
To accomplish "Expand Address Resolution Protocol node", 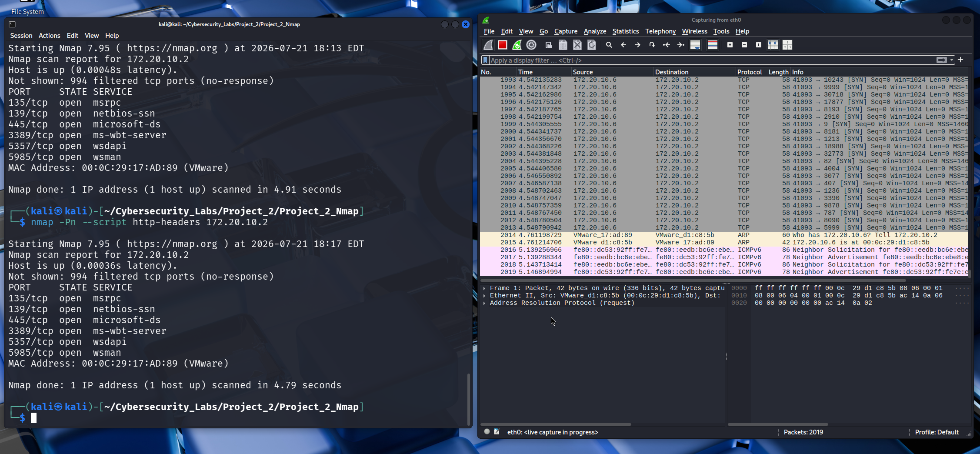I will [484, 303].
